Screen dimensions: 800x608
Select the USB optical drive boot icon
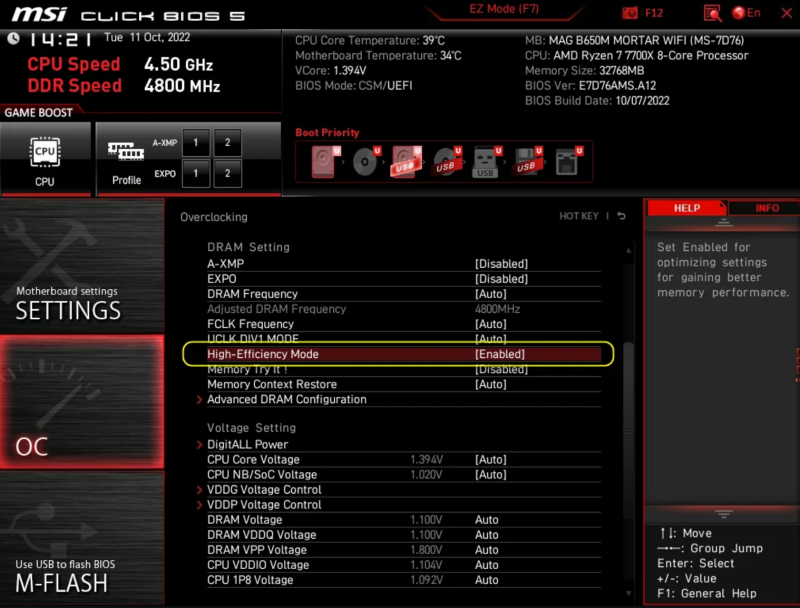point(447,161)
